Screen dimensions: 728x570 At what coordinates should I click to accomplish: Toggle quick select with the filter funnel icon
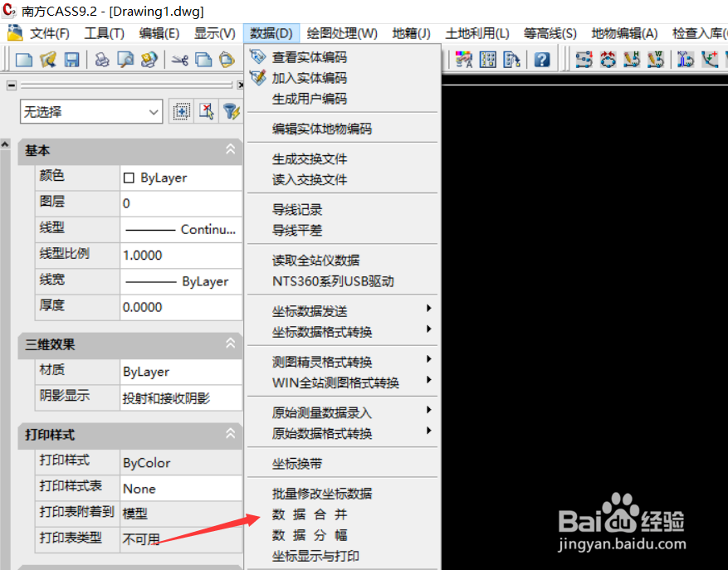point(229,110)
